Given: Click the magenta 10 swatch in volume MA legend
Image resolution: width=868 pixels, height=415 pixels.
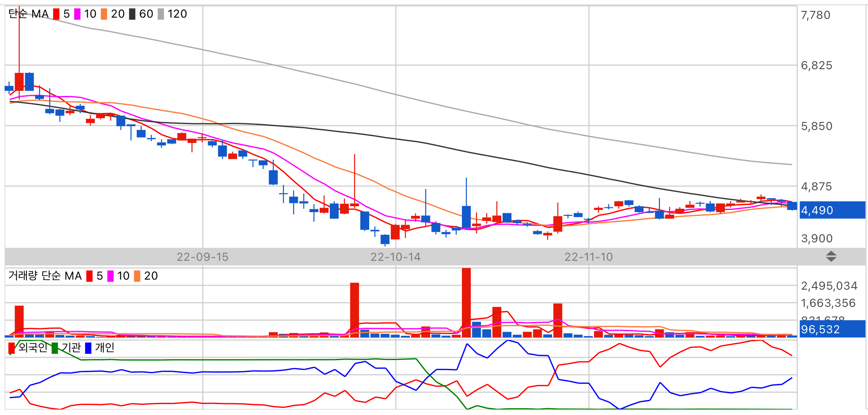Looking at the screenshot, I should point(110,276).
